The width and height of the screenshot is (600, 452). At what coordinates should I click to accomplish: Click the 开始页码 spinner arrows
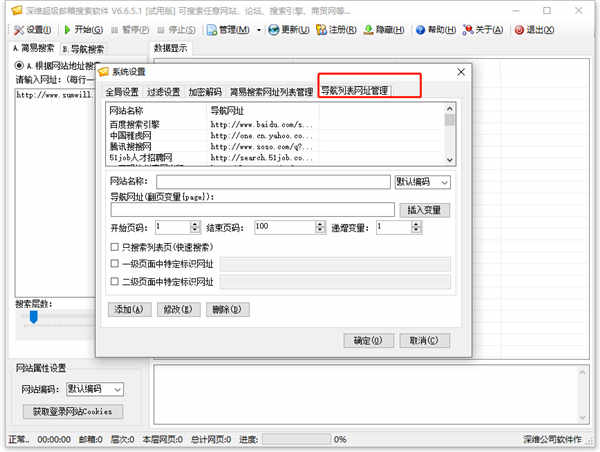pyautogui.click(x=195, y=227)
